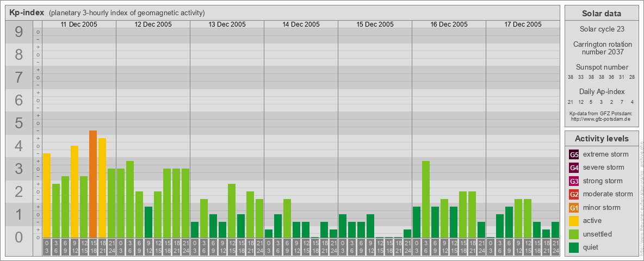Click the yellow active level swatch
Viewport: 644px width, 261px height.
(x=574, y=221)
